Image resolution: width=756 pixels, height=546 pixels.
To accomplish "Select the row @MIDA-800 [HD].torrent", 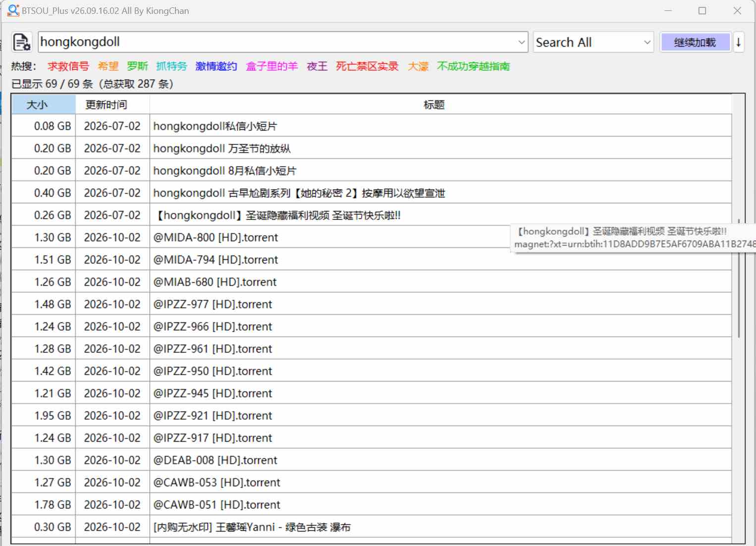I will pyautogui.click(x=372, y=238).
